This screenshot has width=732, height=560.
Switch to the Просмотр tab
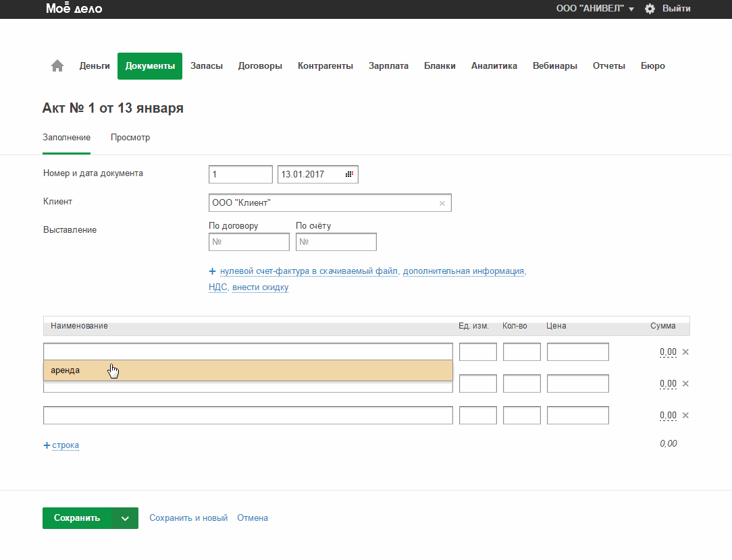(130, 138)
